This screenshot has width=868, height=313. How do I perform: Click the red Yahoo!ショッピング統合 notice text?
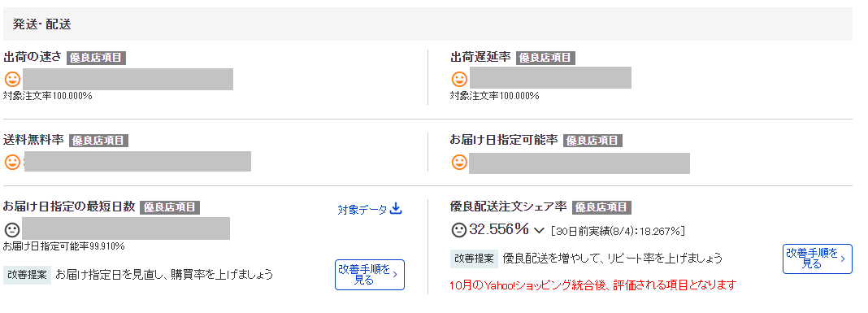593,286
